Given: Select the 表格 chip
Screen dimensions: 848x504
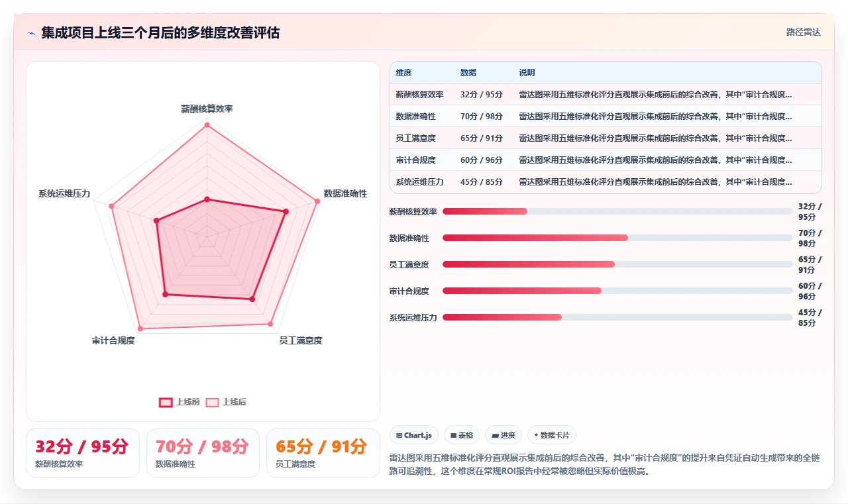Looking at the screenshot, I should point(462,435).
